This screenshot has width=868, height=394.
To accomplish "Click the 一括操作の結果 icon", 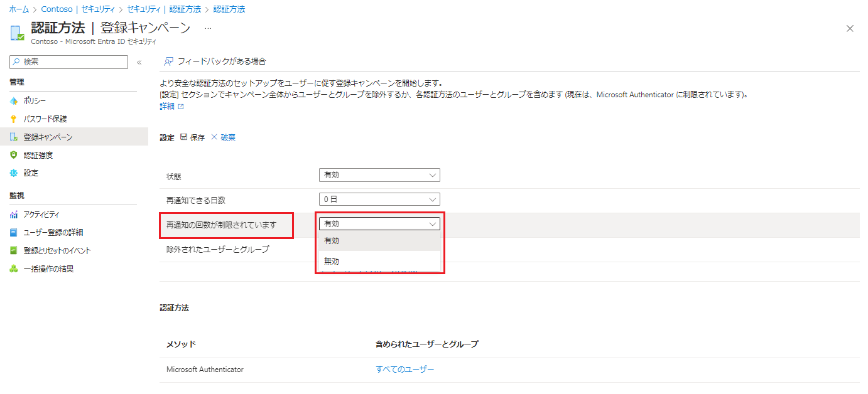I will point(14,269).
